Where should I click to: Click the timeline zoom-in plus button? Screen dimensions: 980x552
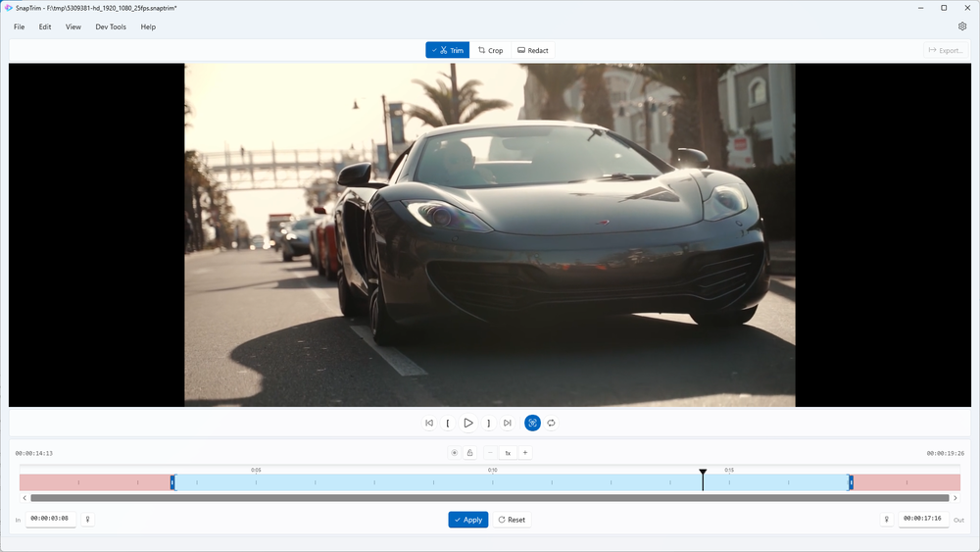(x=525, y=453)
